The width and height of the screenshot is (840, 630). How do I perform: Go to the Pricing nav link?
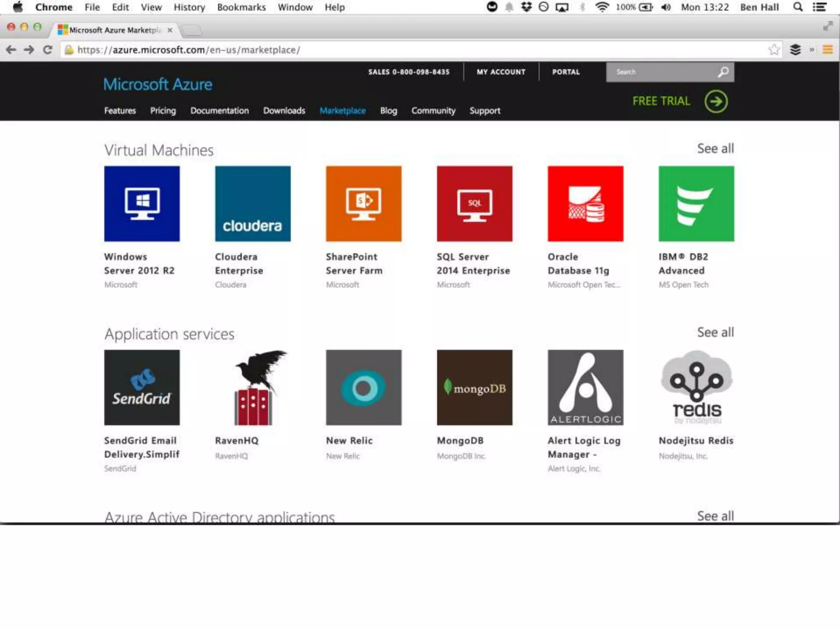click(x=163, y=111)
